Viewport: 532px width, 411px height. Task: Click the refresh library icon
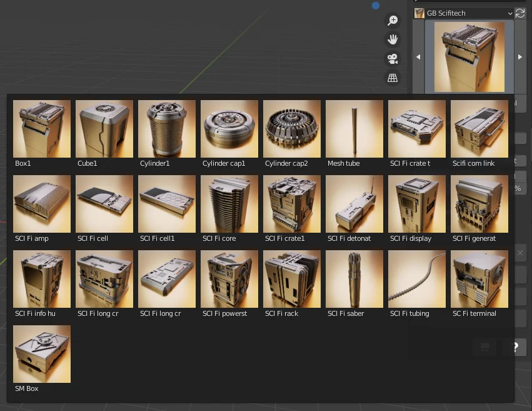coord(520,13)
